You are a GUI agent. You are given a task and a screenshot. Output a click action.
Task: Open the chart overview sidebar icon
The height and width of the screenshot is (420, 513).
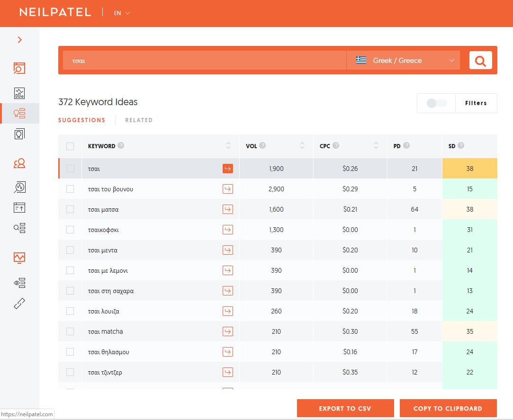click(x=19, y=93)
